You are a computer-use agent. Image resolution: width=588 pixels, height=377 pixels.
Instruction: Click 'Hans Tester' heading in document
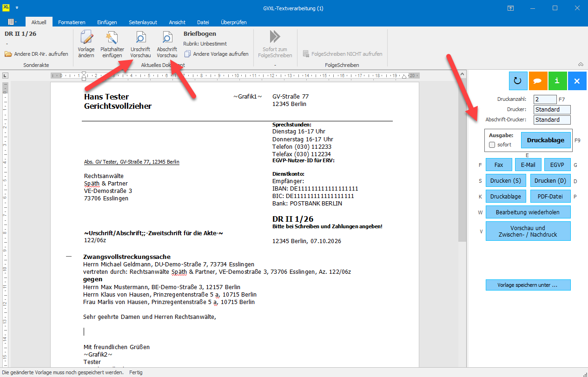click(x=106, y=97)
